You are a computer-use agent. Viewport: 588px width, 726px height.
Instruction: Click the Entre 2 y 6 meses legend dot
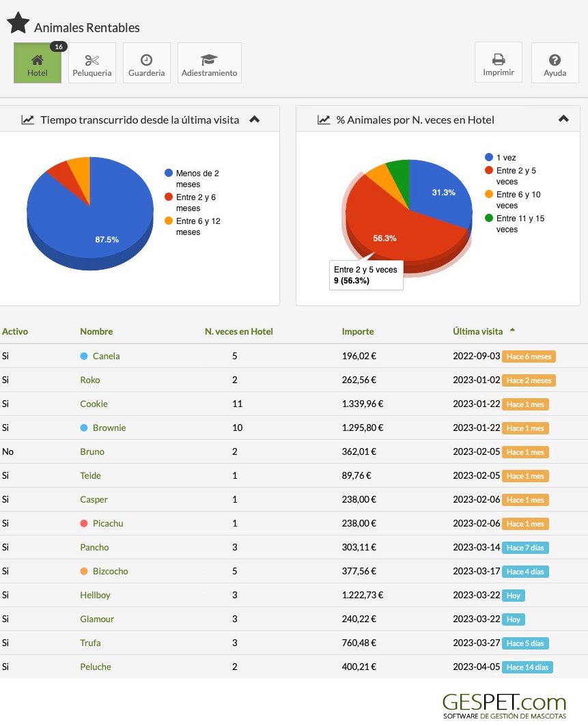[x=169, y=197]
